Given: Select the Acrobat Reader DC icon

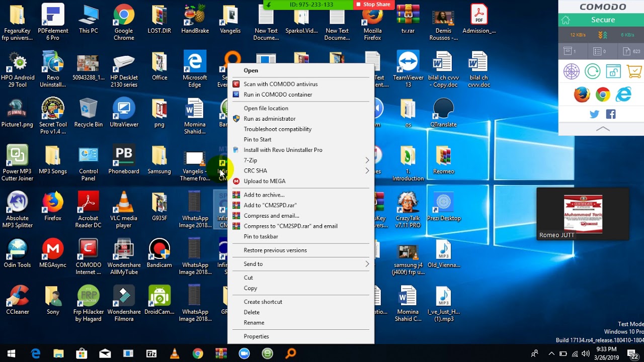Looking at the screenshot, I should 89,210.
